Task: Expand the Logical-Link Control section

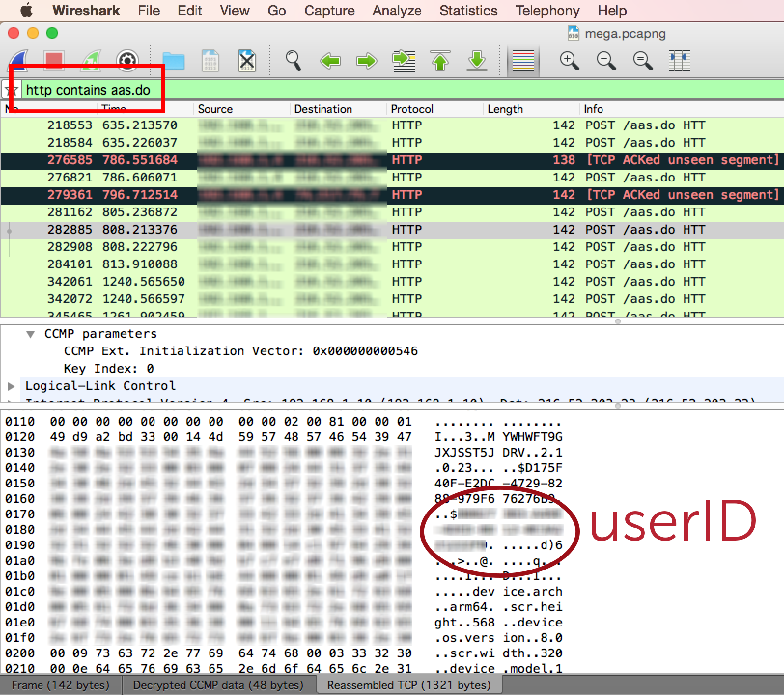Action: click(x=11, y=386)
